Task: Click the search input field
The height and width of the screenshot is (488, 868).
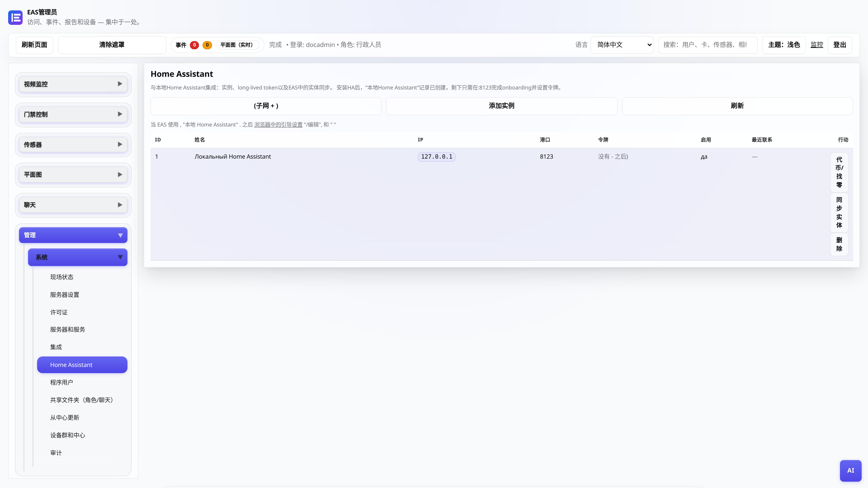Action: tap(708, 45)
